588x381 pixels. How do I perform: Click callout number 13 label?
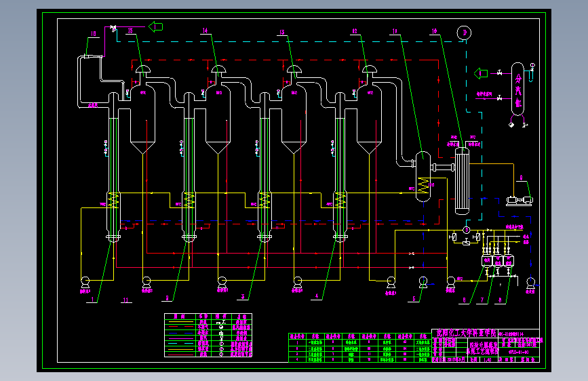click(x=282, y=33)
